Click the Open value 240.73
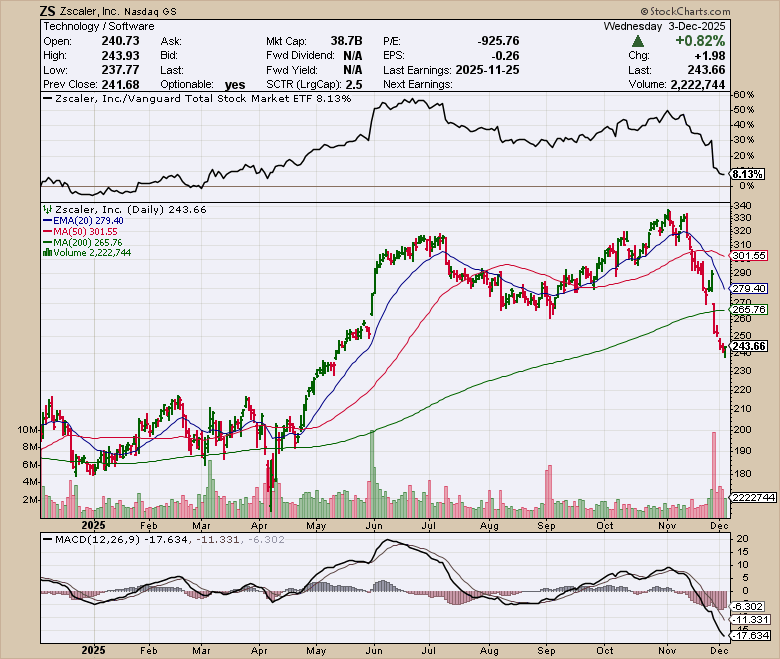 point(120,41)
